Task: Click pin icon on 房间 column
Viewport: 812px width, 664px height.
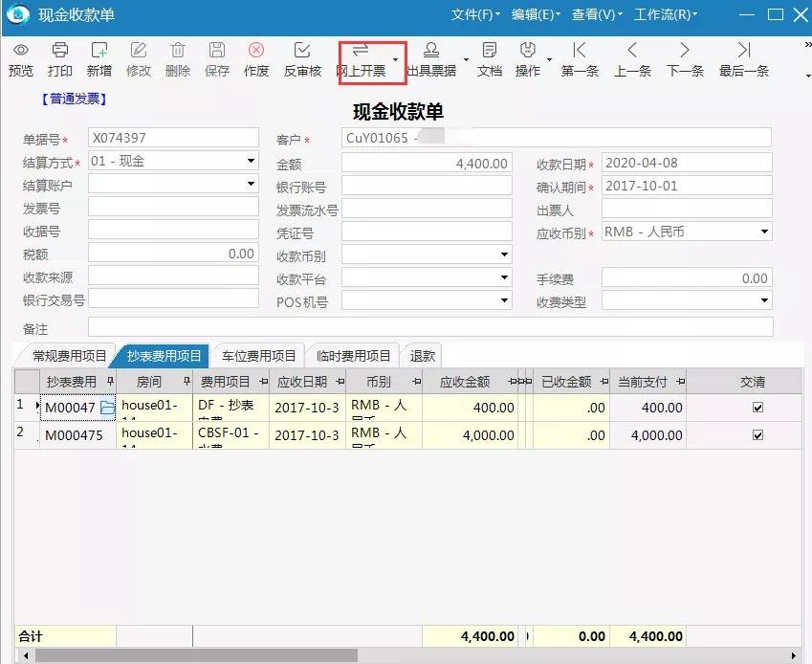Action: (x=187, y=382)
